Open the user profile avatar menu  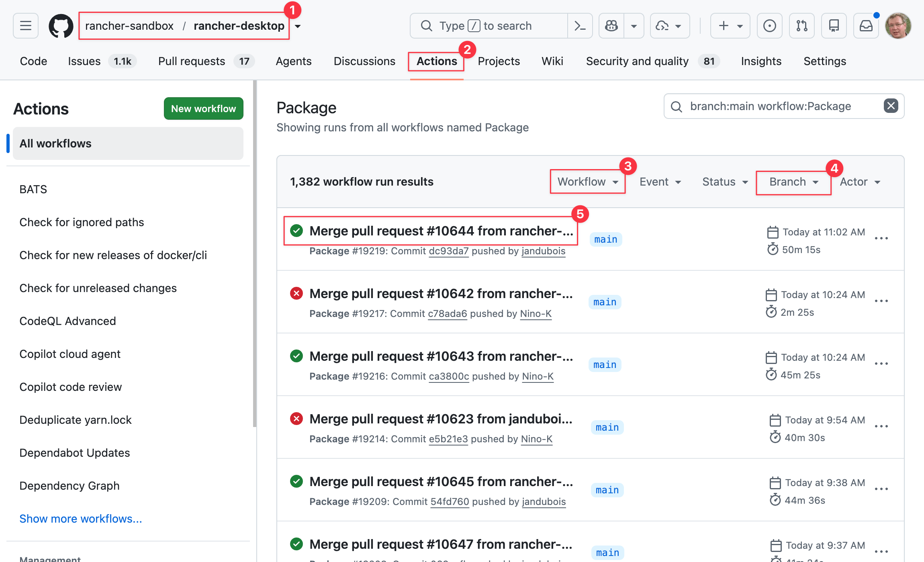click(898, 26)
